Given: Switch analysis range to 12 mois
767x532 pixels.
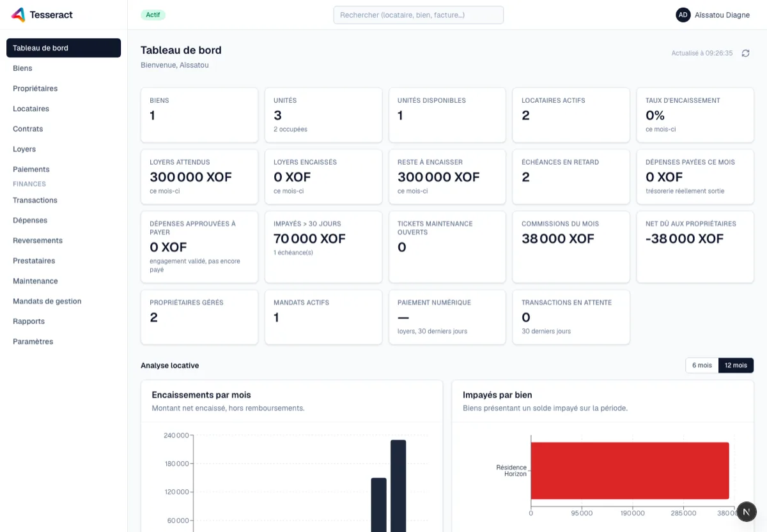Looking at the screenshot, I should click(x=736, y=365).
